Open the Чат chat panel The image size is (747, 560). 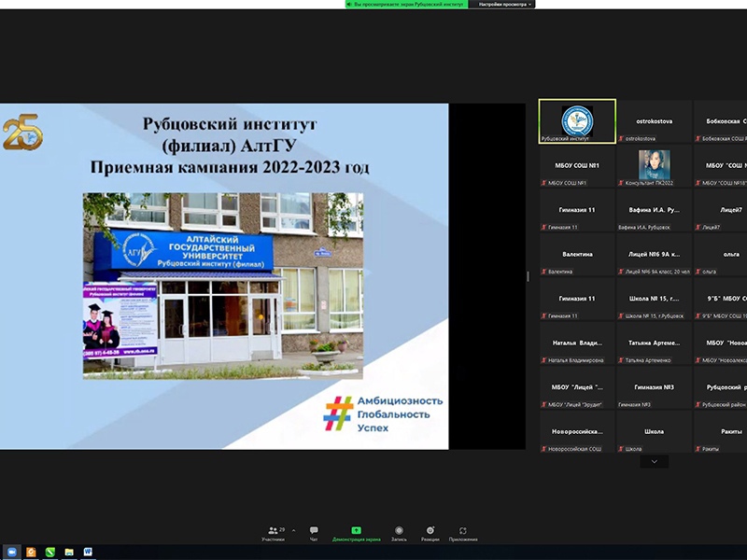point(314,533)
